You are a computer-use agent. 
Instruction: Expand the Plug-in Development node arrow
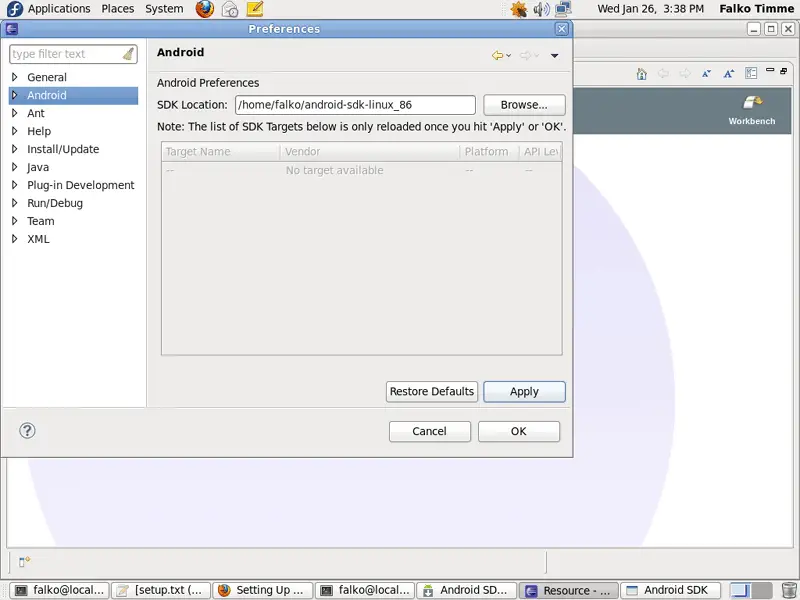click(15, 185)
